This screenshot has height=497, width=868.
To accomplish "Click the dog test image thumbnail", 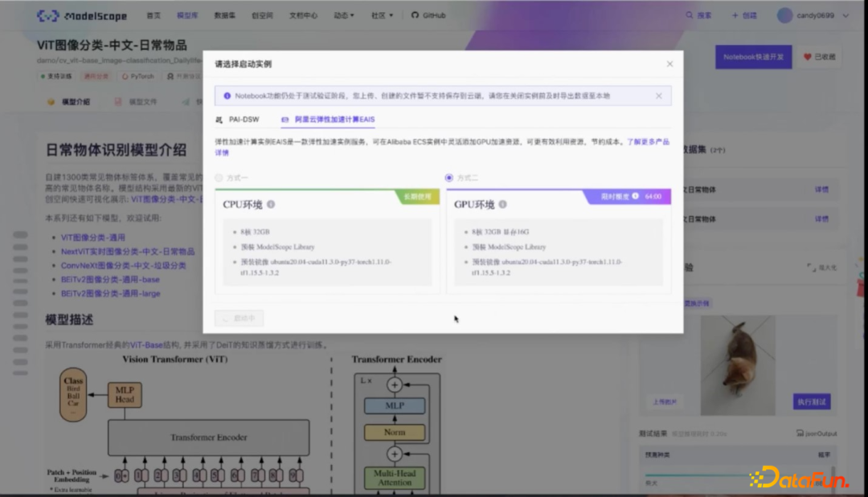I will 738,365.
